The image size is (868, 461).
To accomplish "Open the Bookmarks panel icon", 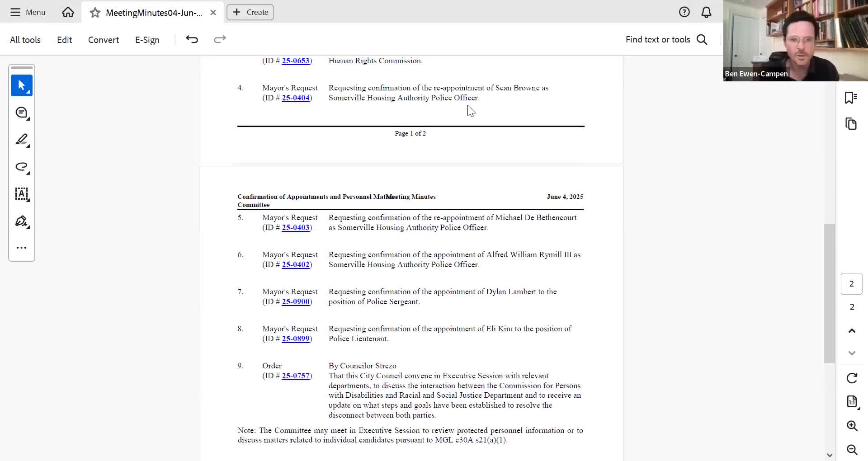I will (x=851, y=98).
